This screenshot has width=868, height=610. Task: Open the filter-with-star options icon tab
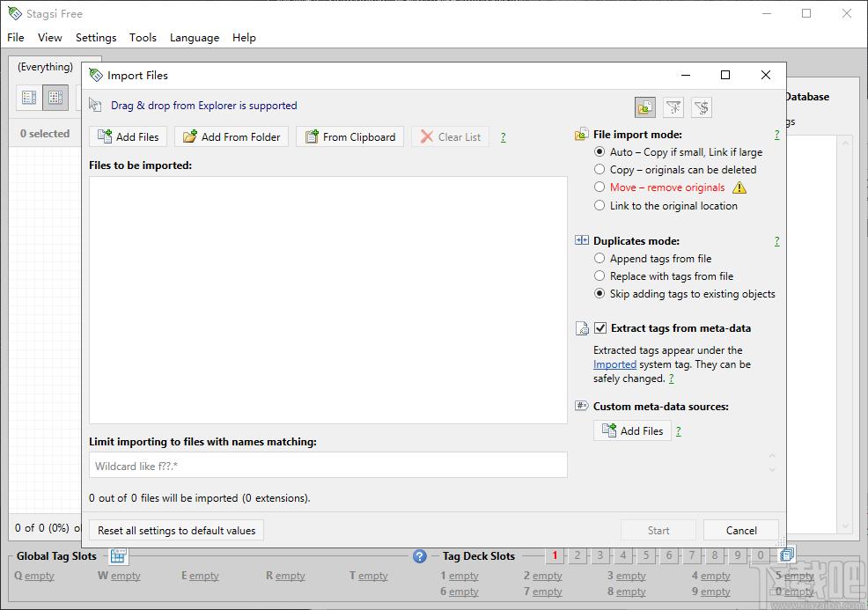(673, 107)
